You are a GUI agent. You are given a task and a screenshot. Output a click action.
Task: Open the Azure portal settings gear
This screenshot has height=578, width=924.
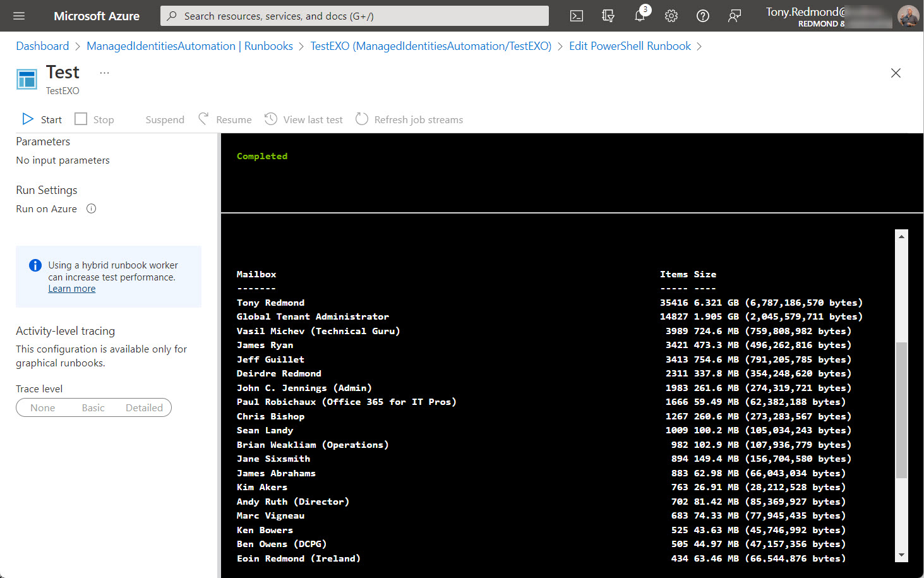coord(671,16)
